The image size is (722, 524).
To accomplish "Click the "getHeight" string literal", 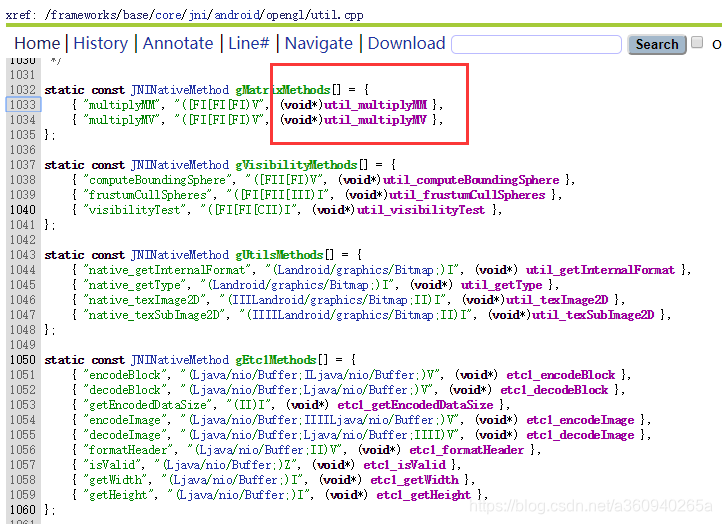I will pos(118,495).
